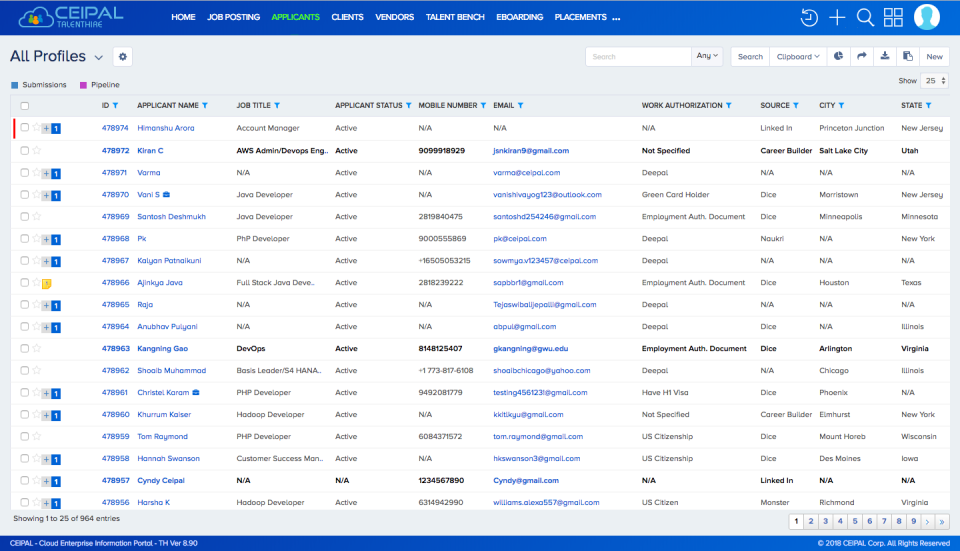Click the plus quick-add icon in header
Screen dimensions: 960x551
[837, 17]
